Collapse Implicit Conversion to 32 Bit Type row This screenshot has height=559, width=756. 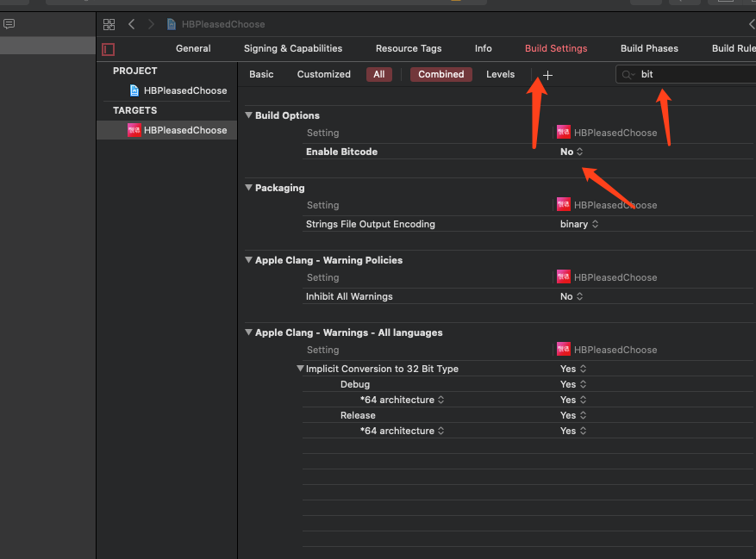300,368
